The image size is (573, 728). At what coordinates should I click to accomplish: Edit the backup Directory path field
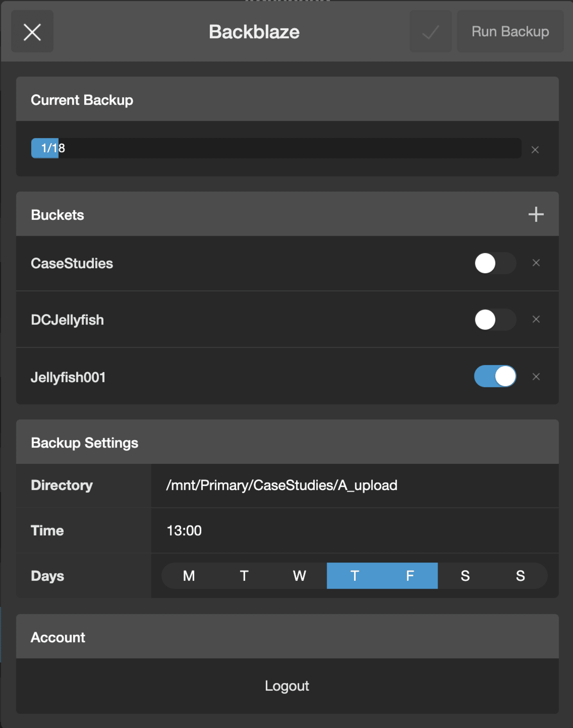pyautogui.click(x=355, y=485)
